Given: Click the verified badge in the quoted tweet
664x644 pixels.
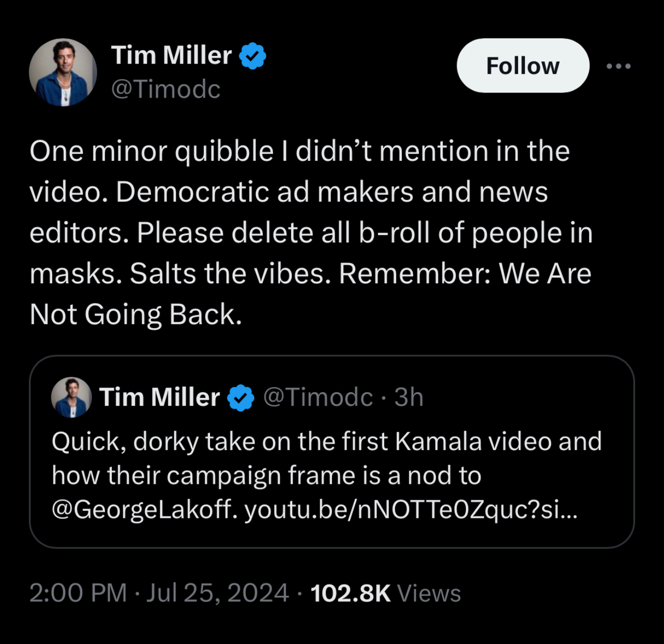Looking at the screenshot, I should point(240,397).
